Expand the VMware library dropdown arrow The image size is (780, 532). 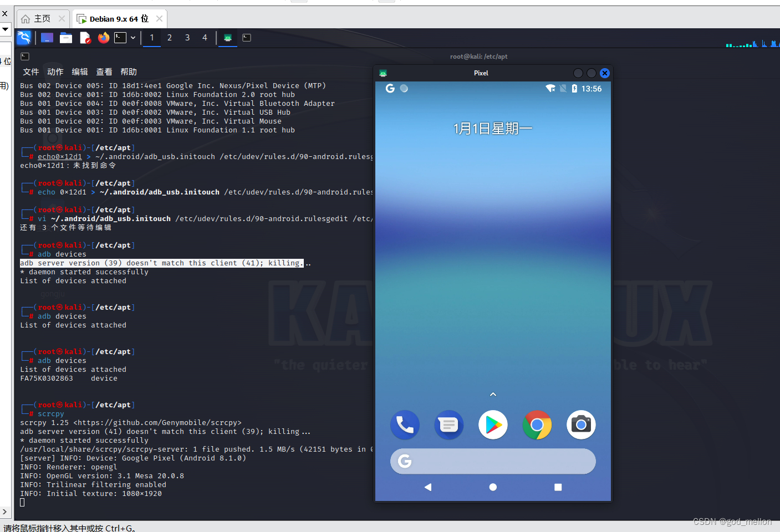pos(5,29)
